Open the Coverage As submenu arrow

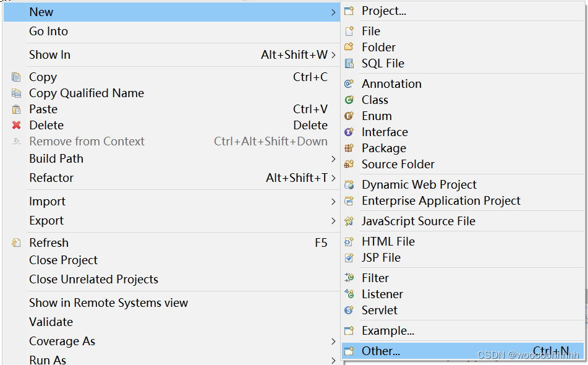[333, 341]
